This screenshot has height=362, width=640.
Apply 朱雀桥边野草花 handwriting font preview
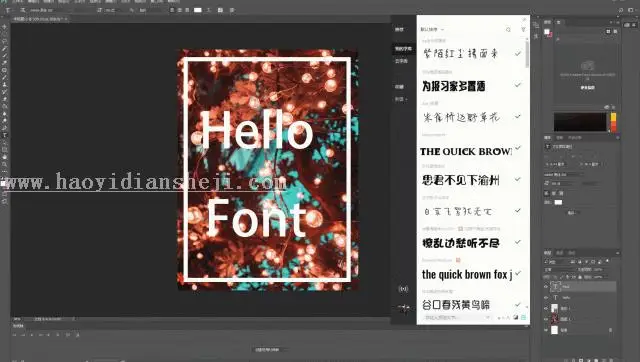pyautogui.click(x=461, y=118)
